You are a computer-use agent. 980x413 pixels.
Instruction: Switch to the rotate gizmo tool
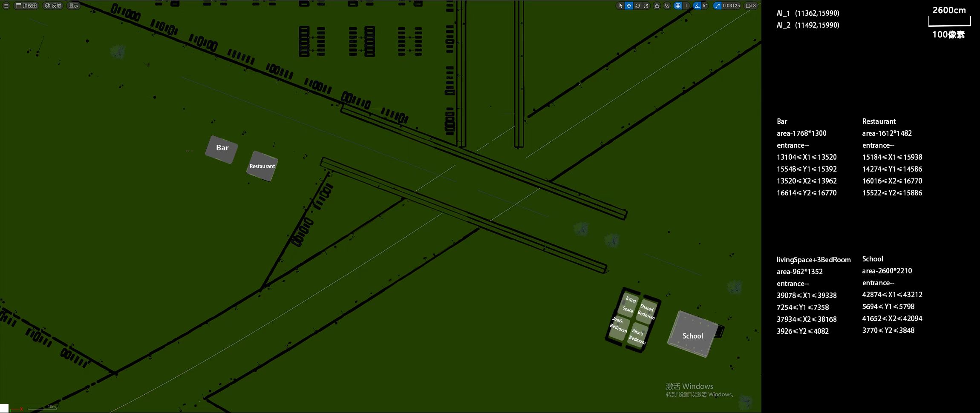(637, 6)
